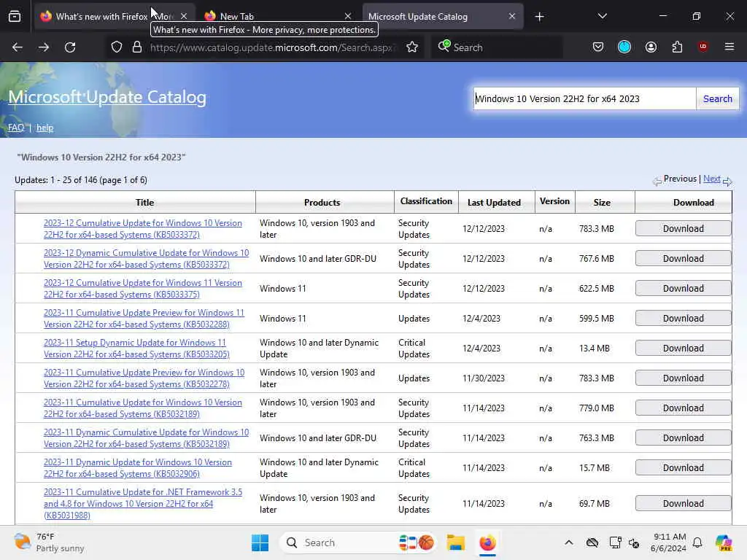This screenshot has width=747, height=560.
Task: Sort by Classification column header
Action: 426,201
